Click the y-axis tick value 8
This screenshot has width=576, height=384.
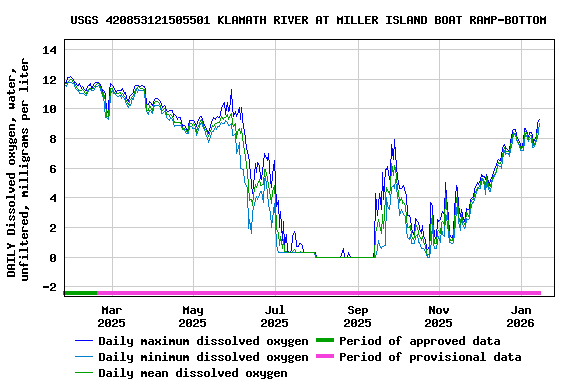(53, 139)
